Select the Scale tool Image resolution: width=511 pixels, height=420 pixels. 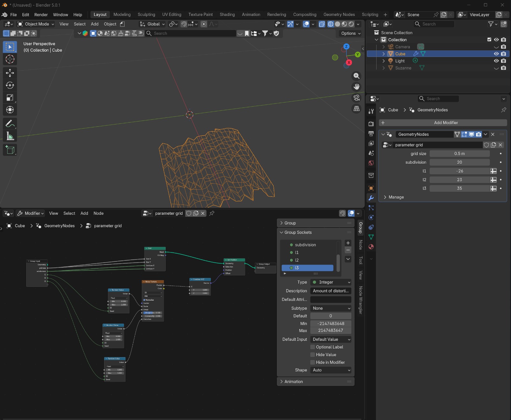(10, 98)
